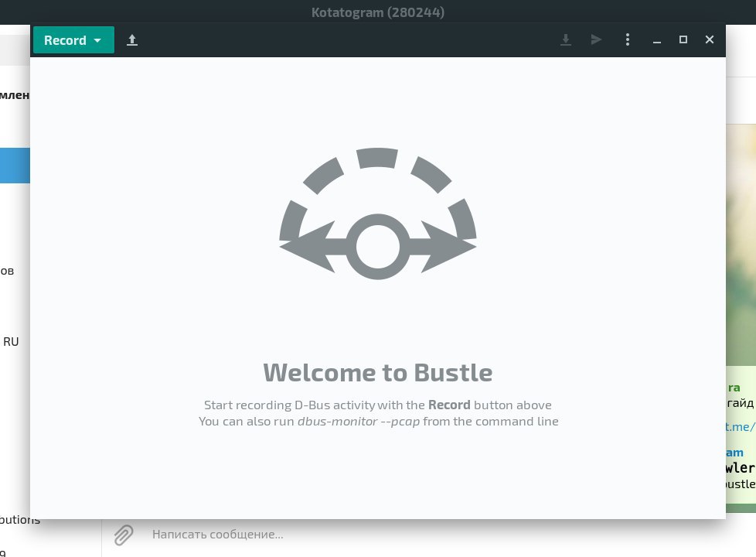
Task: Click the t.me link in Kotatogram chat
Action: pos(741,427)
